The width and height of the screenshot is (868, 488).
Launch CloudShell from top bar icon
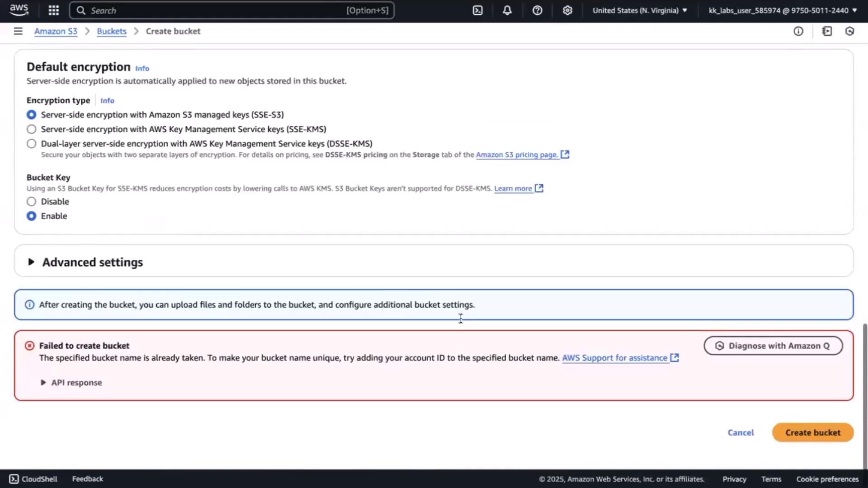[477, 10]
